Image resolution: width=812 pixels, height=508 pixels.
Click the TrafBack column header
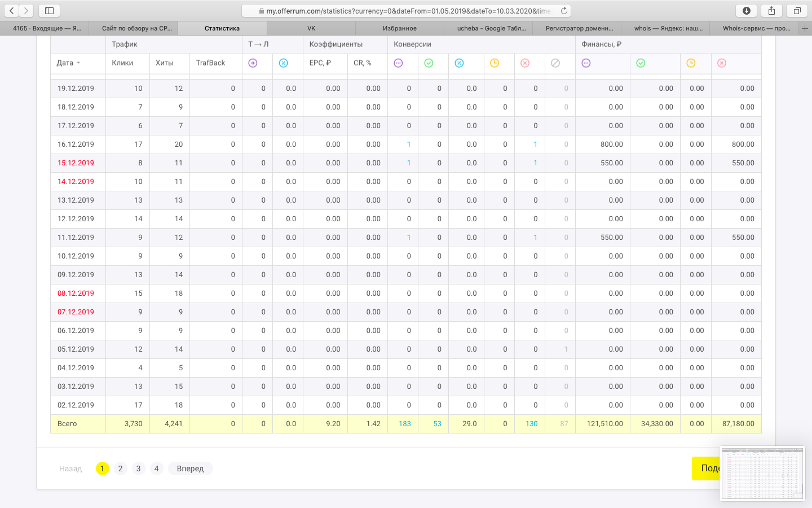[210, 63]
